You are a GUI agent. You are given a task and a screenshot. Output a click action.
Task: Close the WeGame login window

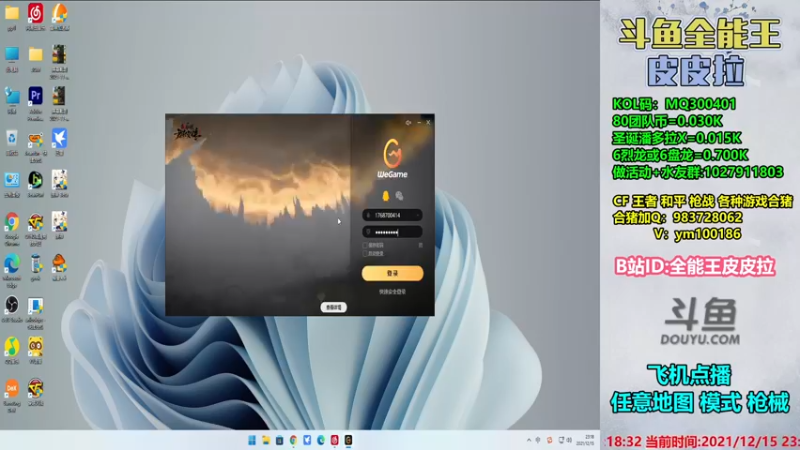pyautogui.click(x=428, y=122)
